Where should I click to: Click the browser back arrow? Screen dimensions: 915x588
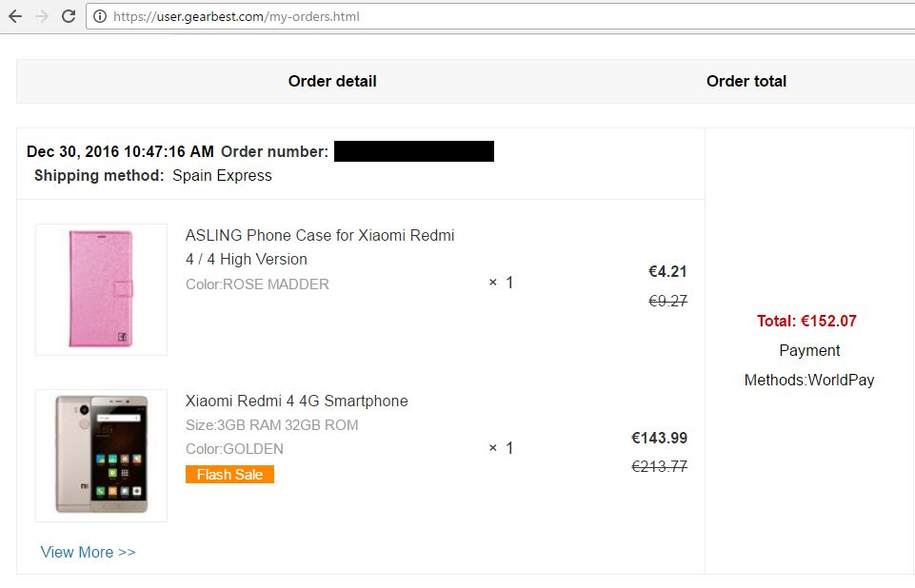tap(15, 16)
